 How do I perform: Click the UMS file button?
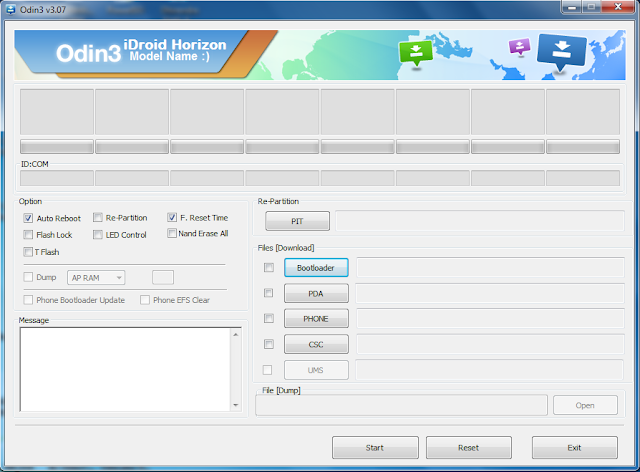[316, 370]
